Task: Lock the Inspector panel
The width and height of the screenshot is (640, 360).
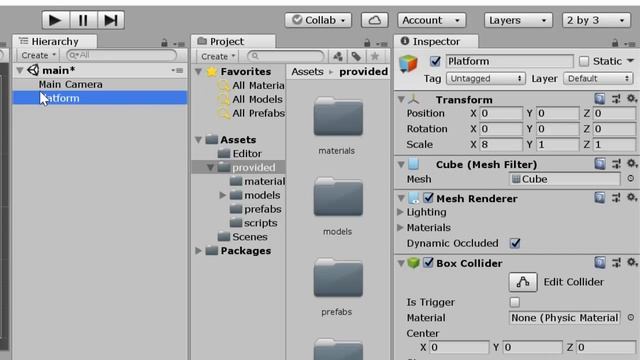Action: [x=615, y=42]
